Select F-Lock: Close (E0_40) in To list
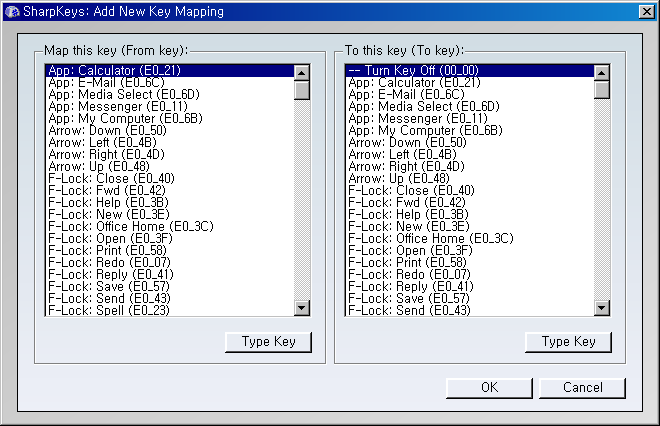Image resolution: width=660 pixels, height=426 pixels. pos(469,190)
